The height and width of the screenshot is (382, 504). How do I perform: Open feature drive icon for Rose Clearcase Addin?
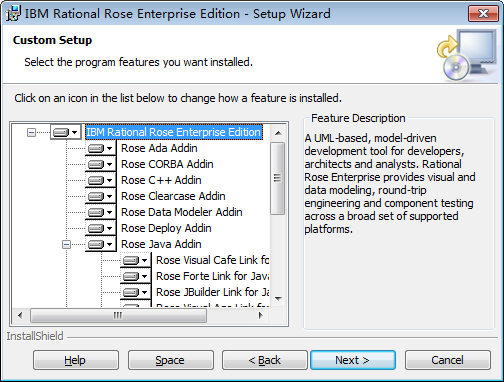coord(100,196)
